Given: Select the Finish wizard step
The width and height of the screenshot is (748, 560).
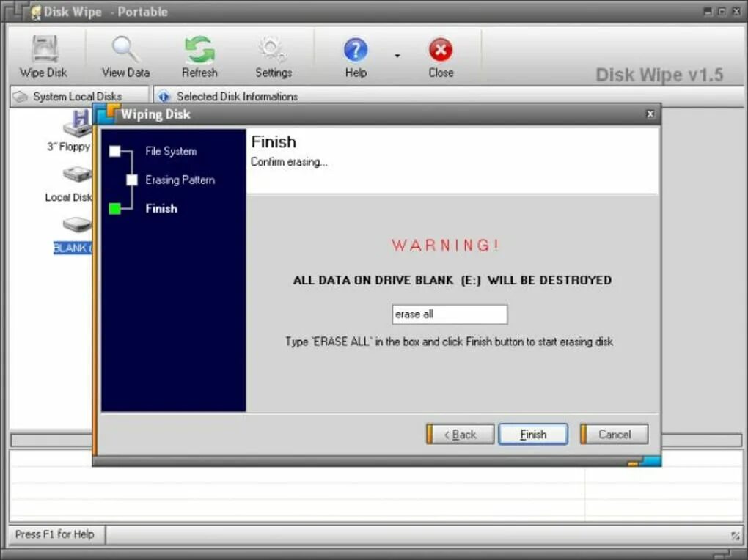Looking at the screenshot, I should click(161, 208).
